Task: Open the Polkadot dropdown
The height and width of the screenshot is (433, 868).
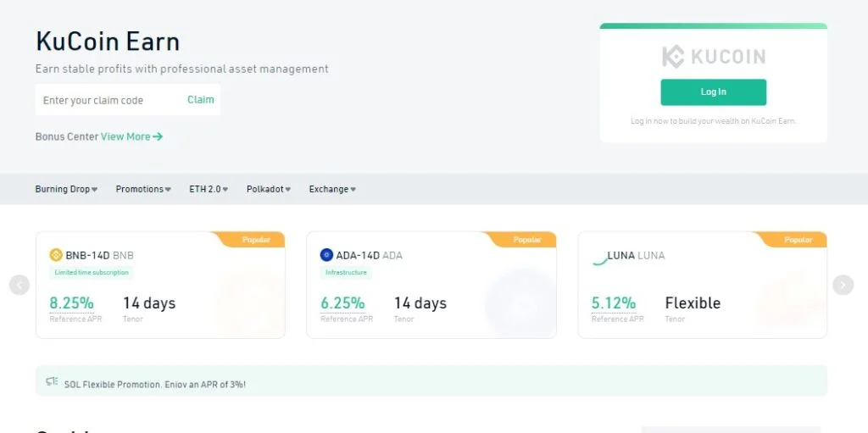Action: [269, 189]
